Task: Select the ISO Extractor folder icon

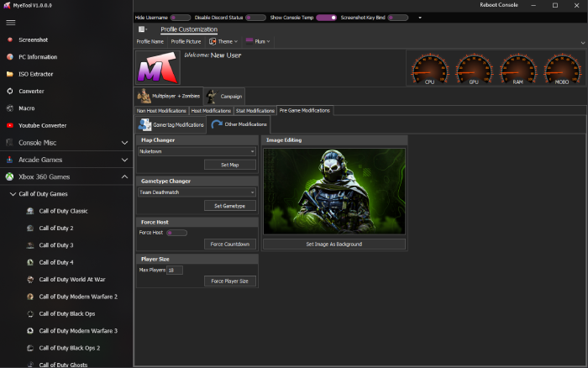Action: coord(10,74)
